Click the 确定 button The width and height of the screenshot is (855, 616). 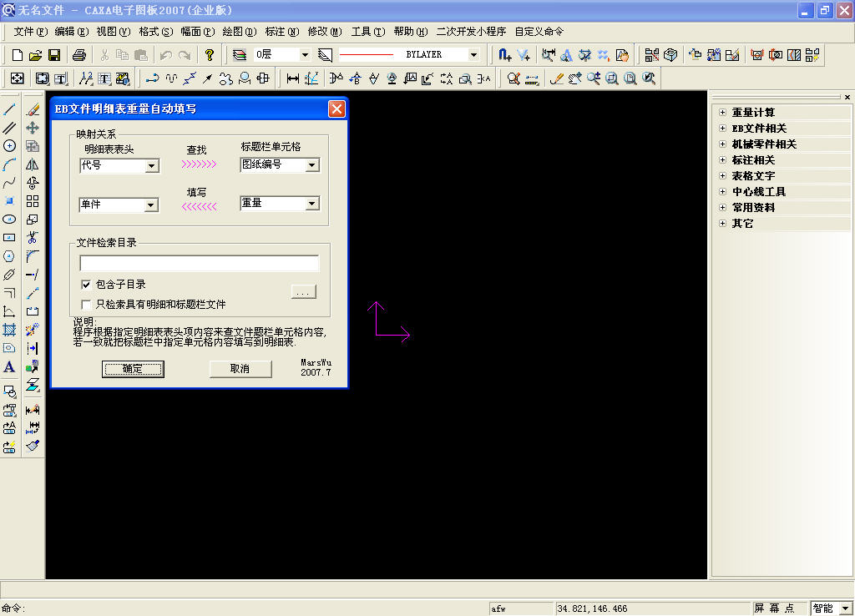(x=133, y=369)
